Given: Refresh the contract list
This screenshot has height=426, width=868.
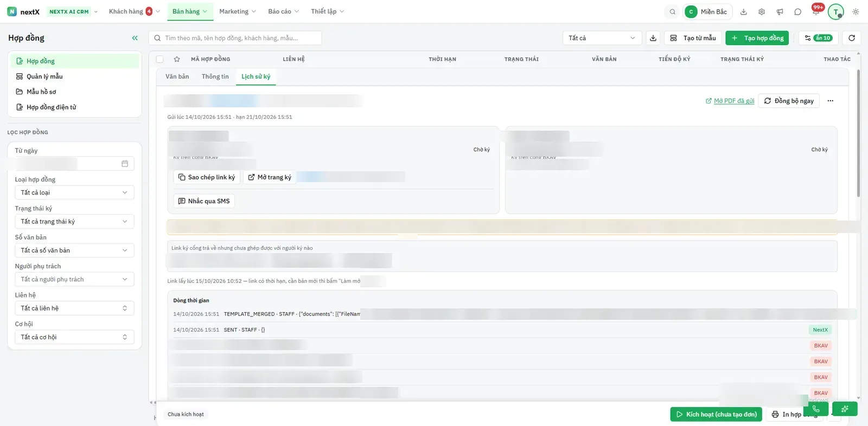Looking at the screenshot, I should point(852,38).
